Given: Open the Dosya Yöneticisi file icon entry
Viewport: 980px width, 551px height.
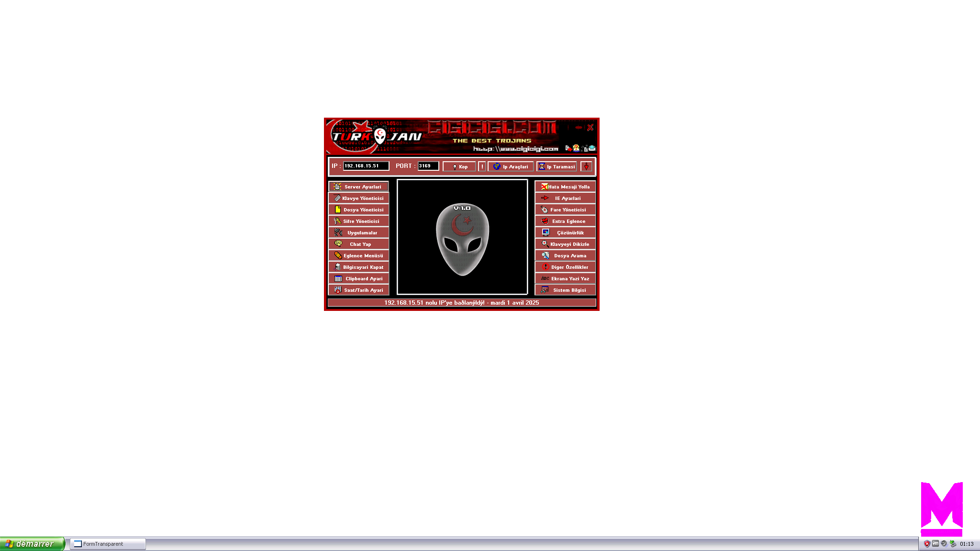Looking at the screenshot, I should [358, 209].
